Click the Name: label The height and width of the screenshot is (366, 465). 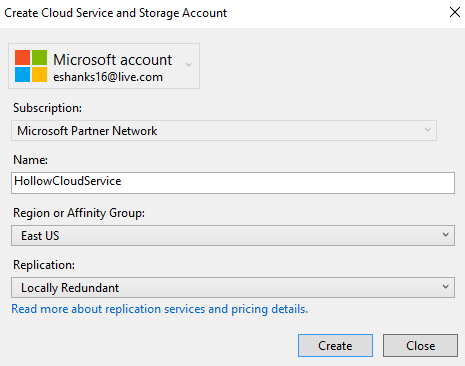coord(30,160)
